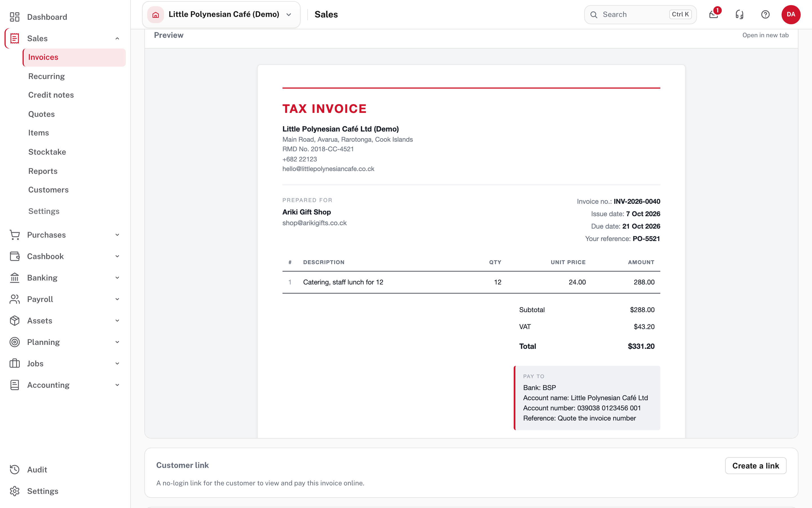This screenshot has width=812, height=508.
Task: Click the Audit label in the sidebar
Action: 37,470
